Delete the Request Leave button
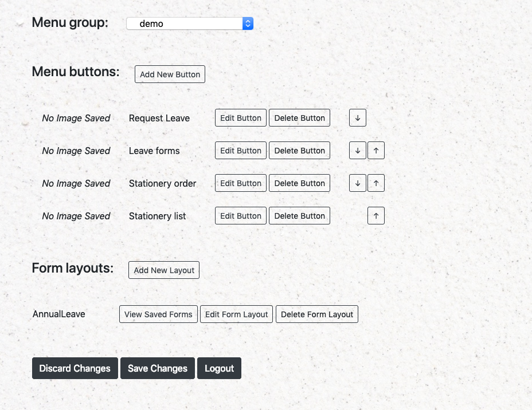The height and width of the screenshot is (410, 532). [x=299, y=118]
